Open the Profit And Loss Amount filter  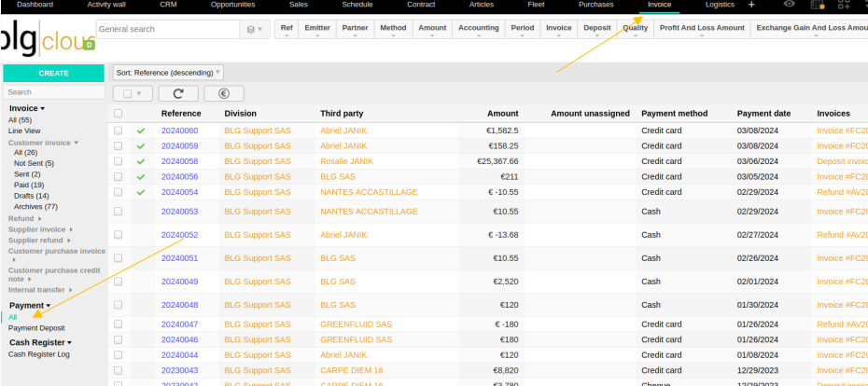[701, 29]
